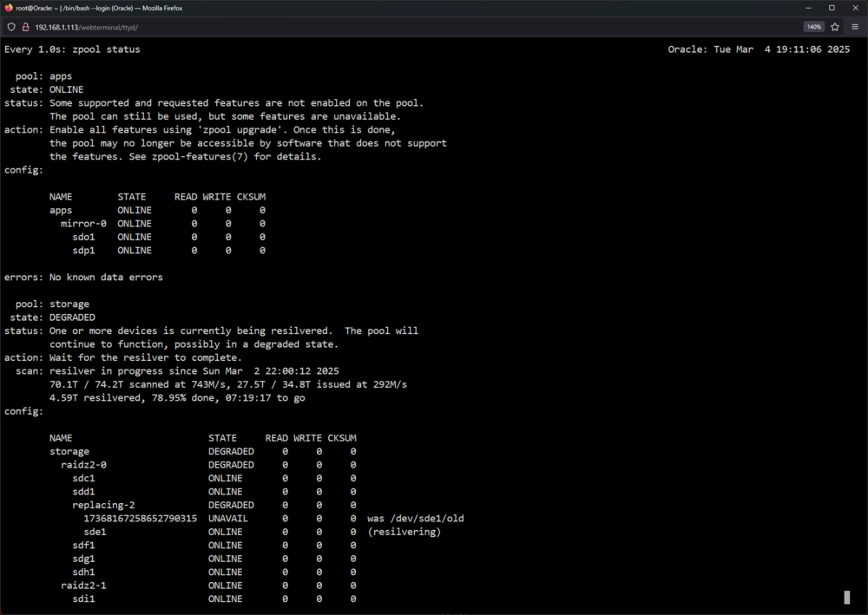Image resolution: width=868 pixels, height=615 pixels.
Task: Close the Firefox window
Action: tap(855, 8)
